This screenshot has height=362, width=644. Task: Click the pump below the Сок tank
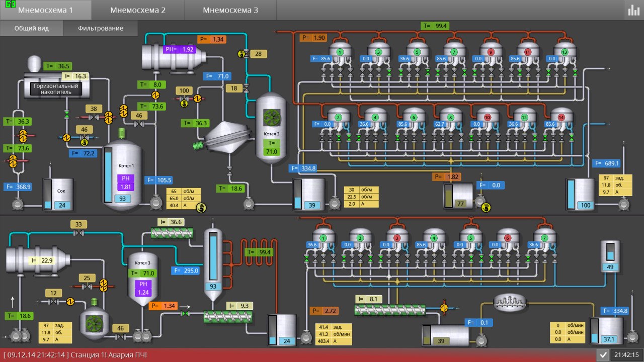(x=19, y=205)
